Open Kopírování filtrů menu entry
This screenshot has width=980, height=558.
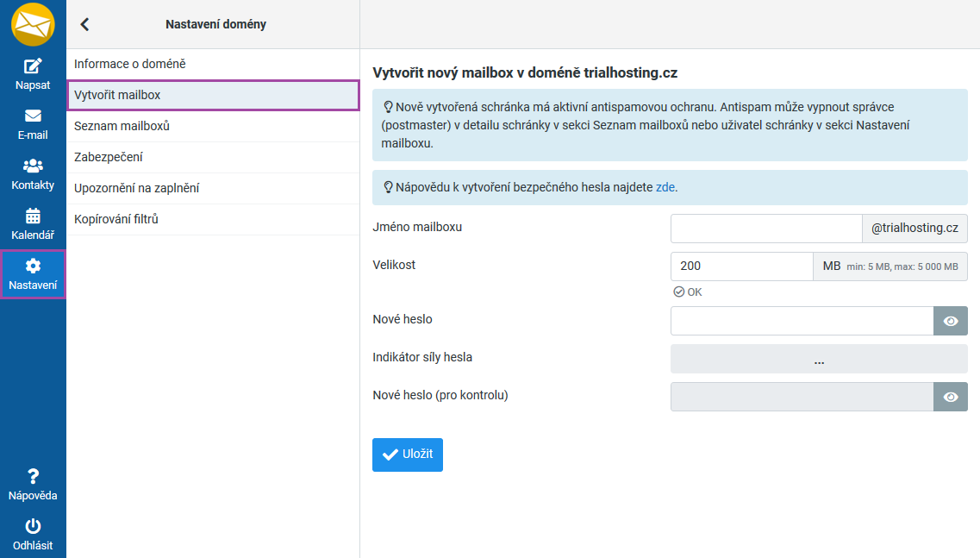116,219
